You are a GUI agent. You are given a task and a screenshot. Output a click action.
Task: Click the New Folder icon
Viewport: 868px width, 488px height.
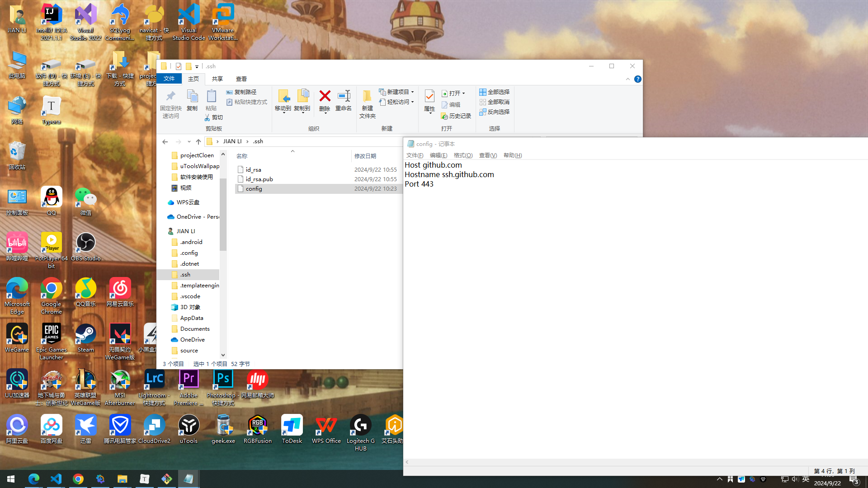pos(367,96)
